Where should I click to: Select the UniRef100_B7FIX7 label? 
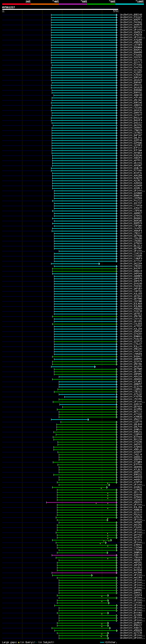(131, 148)
